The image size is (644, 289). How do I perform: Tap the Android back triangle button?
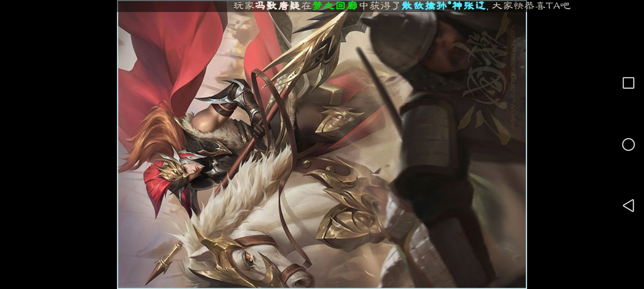tap(628, 206)
